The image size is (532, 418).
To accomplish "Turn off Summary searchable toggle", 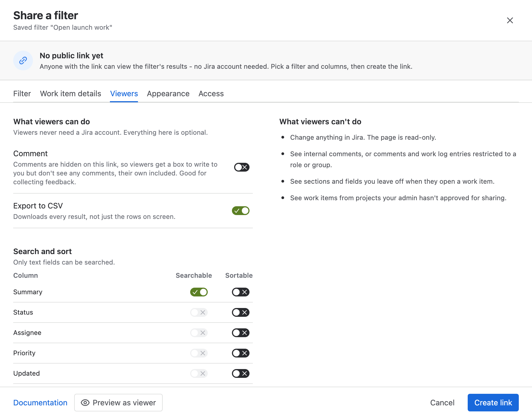I will click(199, 292).
